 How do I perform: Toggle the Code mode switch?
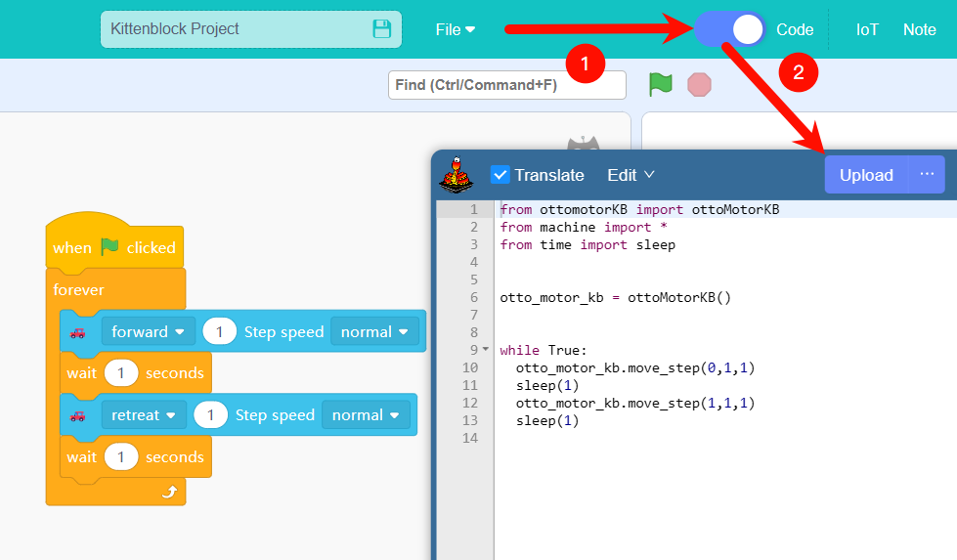[x=730, y=29]
